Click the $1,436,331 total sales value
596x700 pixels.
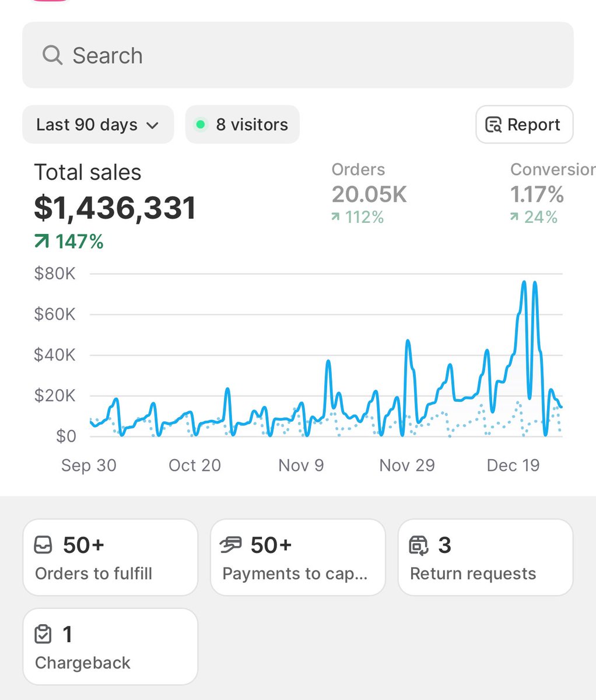click(115, 208)
